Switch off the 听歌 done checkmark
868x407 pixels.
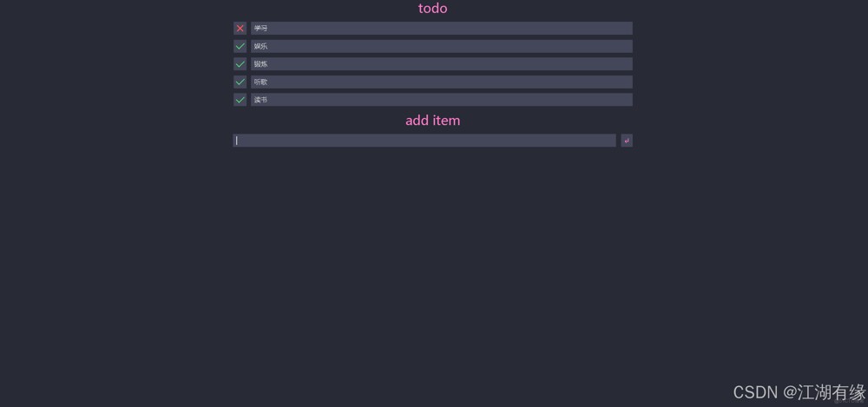tap(240, 82)
